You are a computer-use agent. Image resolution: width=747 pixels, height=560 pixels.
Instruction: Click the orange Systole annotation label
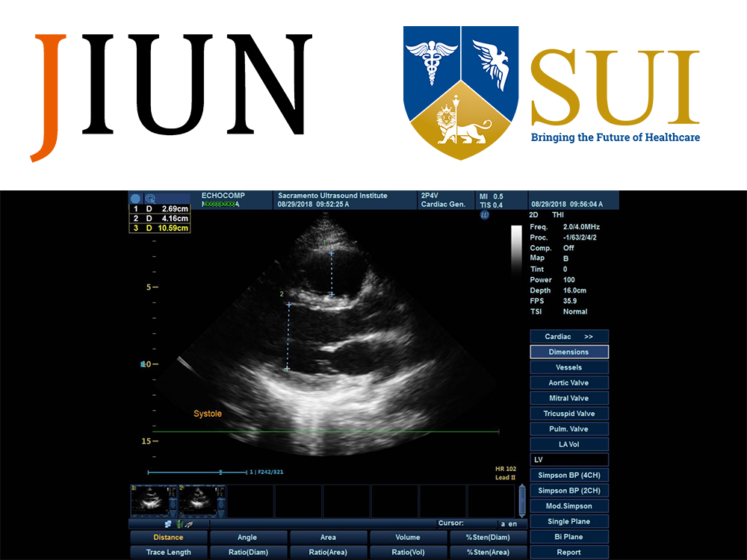(208, 414)
